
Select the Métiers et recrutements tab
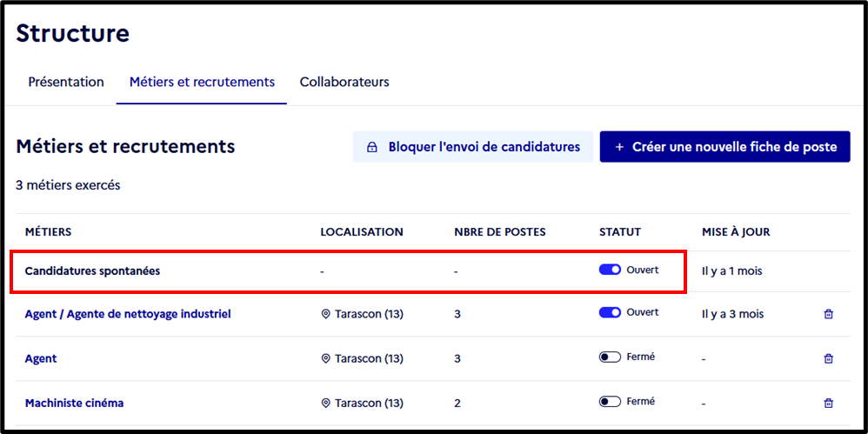[x=202, y=82]
